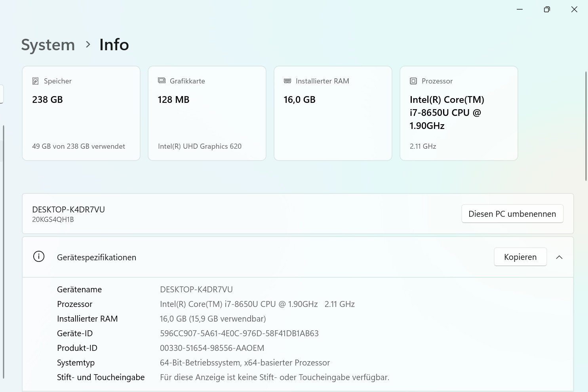Minimize the Settings window
The image size is (588, 392).
point(519,9)
